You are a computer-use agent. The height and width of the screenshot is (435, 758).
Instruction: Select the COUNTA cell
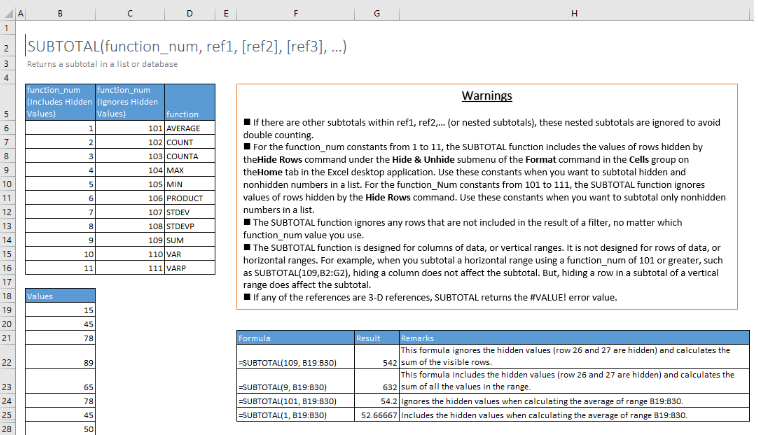coord(190,156)
